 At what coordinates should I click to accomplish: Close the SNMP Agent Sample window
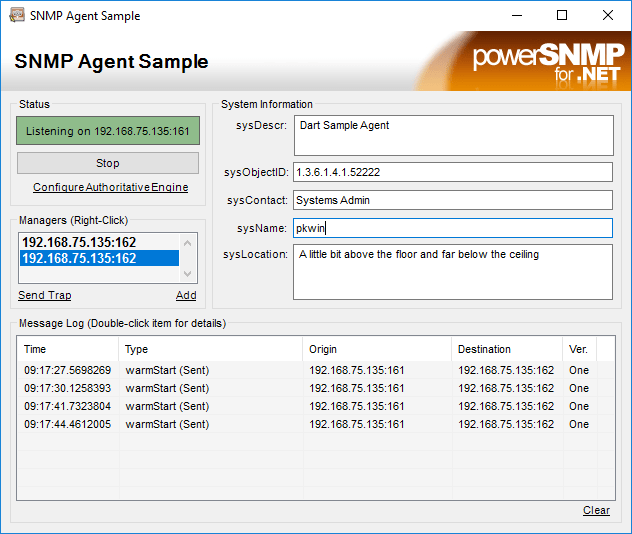[x=608, y=16]
